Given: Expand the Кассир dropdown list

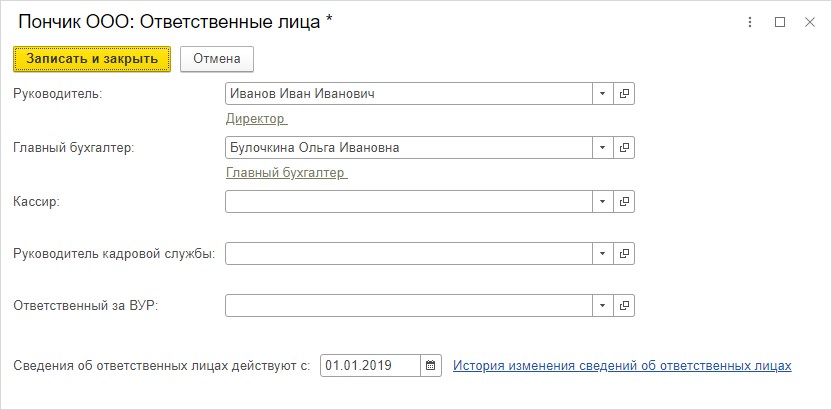Looking at the screenshot, I should tap(603, 202).
